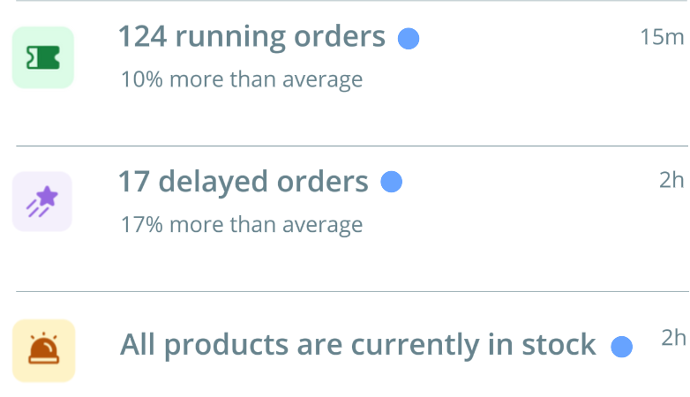Select 'All products are currently in stock' heading

(358, 345)
